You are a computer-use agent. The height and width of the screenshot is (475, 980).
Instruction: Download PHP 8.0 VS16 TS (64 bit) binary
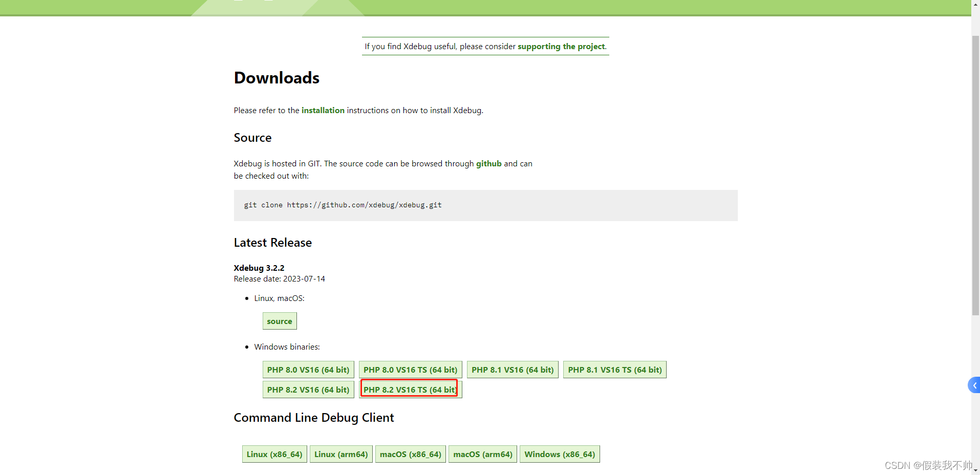click(411, 370)
